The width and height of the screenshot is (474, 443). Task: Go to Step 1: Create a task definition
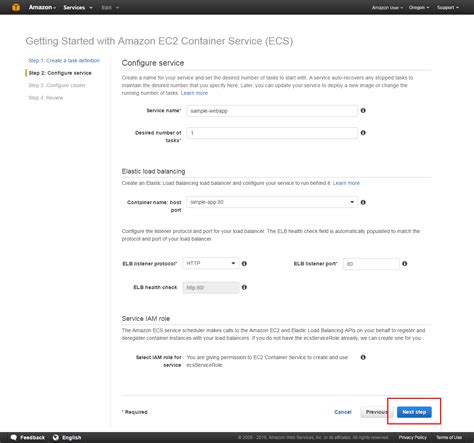click(x=64, y=60)
